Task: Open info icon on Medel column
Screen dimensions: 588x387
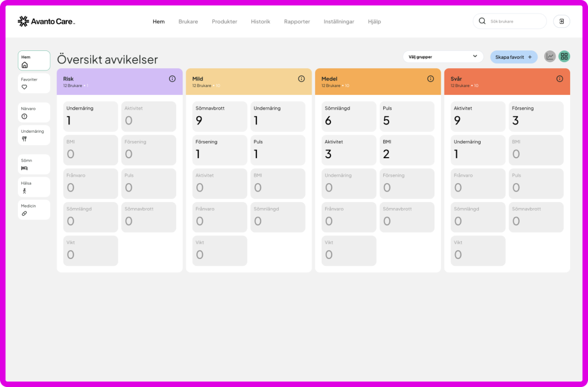Action: click(x=431, y=79)
